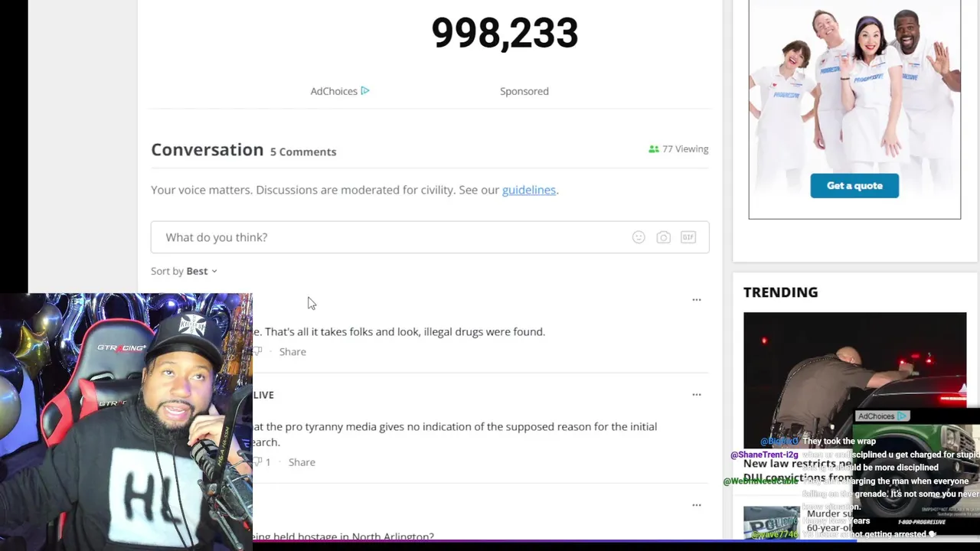
Task: Attach a photo using the camera icon
Action: [x=663, y=237]
